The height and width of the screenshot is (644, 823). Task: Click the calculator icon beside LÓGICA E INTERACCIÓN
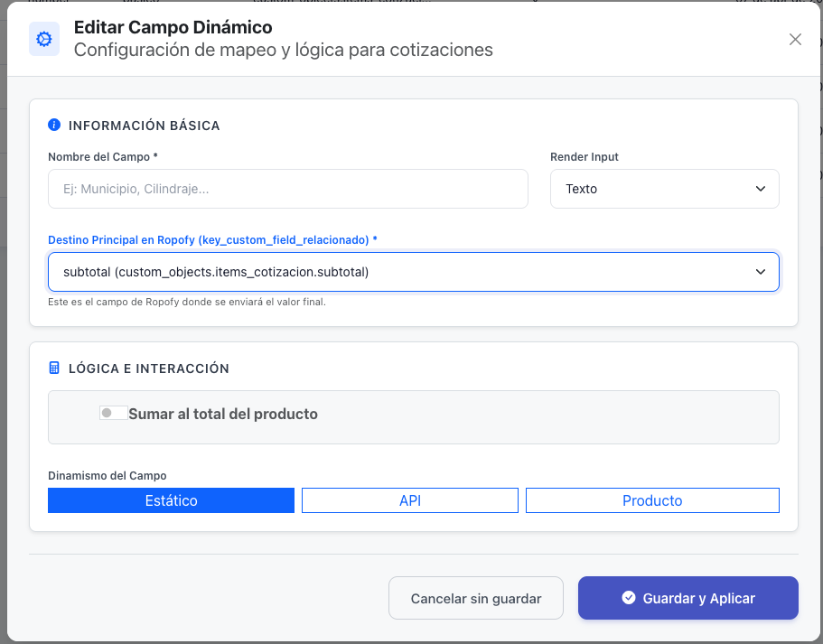coord(54,368)
